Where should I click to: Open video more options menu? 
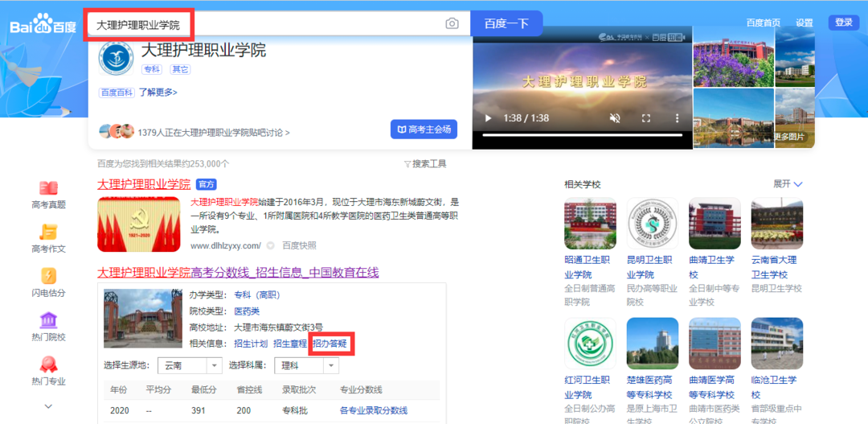tap(677, 118)
